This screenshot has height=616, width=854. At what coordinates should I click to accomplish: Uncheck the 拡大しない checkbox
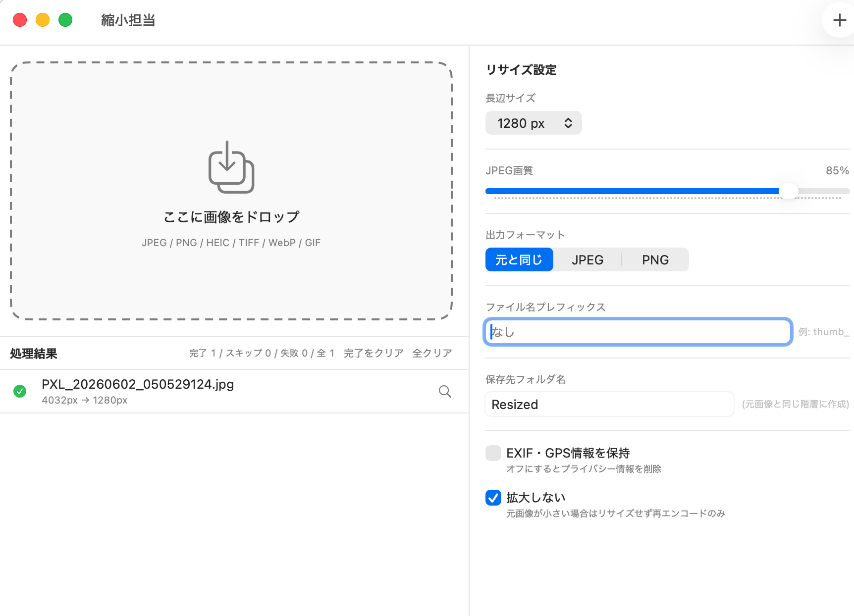pos(493,497)
